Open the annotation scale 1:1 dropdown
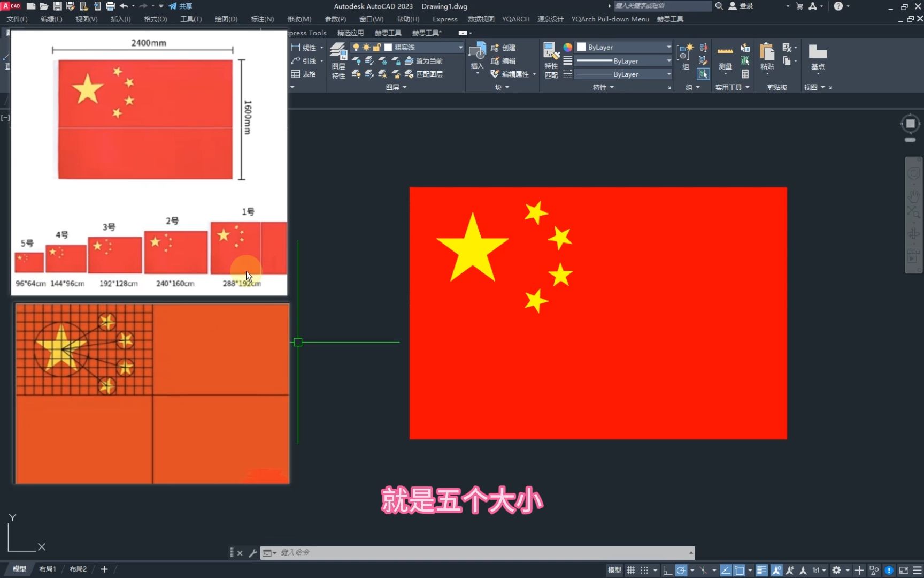The width and height of the screenshot is (924, 578). click(x=820, y=570)
